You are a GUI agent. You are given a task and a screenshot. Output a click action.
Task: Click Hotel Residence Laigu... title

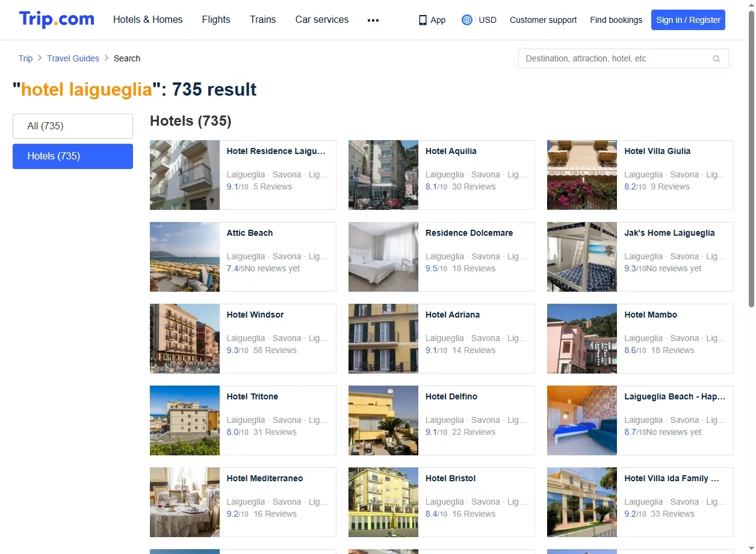pyautogui.click(x=276, y=151)
